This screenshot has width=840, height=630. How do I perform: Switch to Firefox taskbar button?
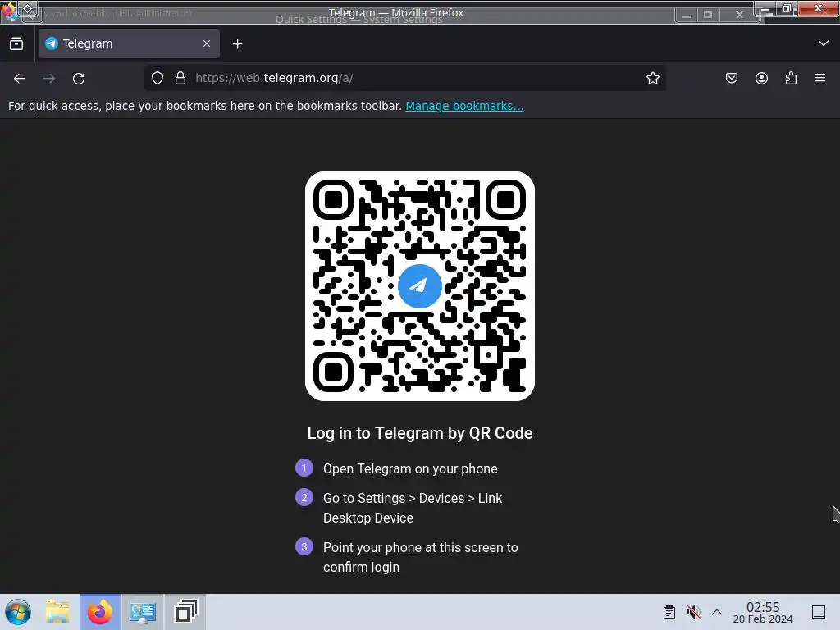(100, 612)
